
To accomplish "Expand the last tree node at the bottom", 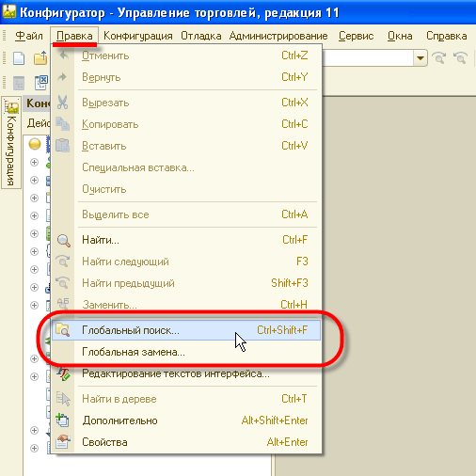I will tap(34, 449).
